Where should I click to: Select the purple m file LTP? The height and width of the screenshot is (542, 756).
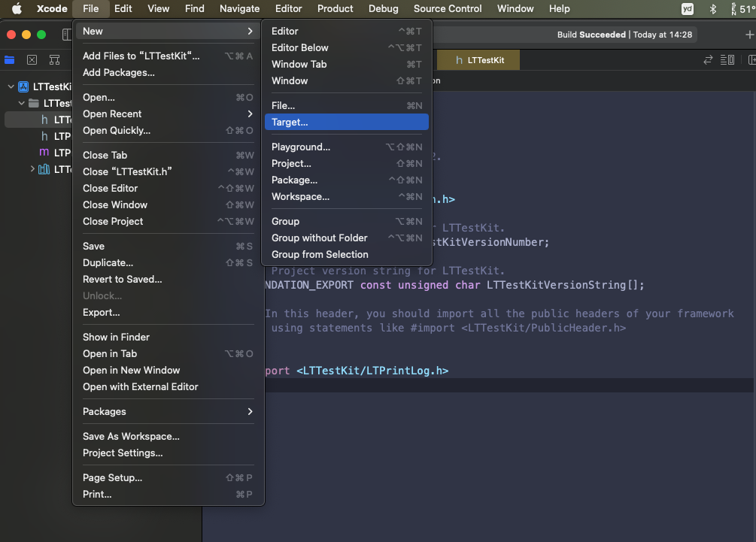click(x=44, y=153)
